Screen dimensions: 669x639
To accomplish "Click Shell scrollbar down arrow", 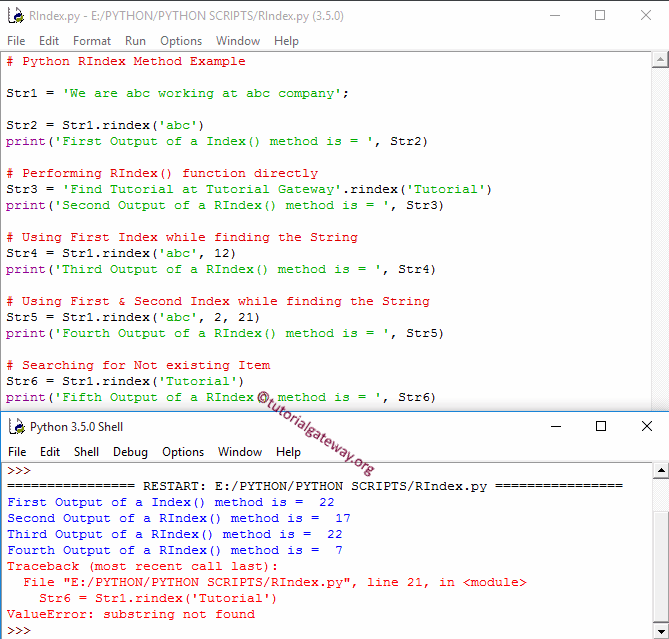I will coord(661,631).
